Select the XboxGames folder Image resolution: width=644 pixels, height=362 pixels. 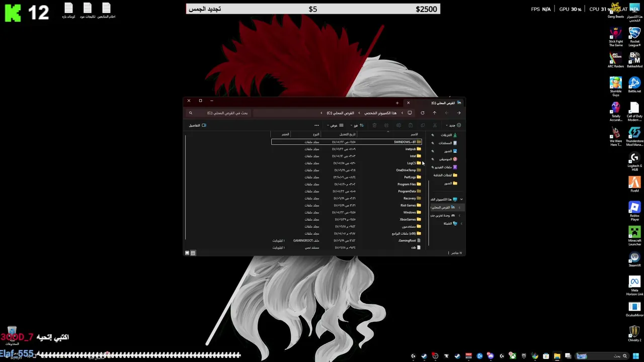pyautogui.click(x=346, y=219)
